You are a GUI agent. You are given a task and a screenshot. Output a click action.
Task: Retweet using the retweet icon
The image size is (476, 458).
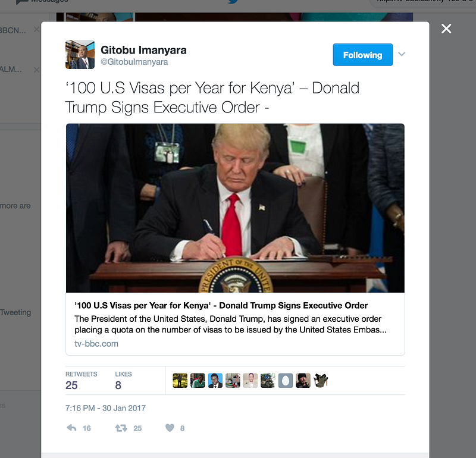tap(121, 428)
